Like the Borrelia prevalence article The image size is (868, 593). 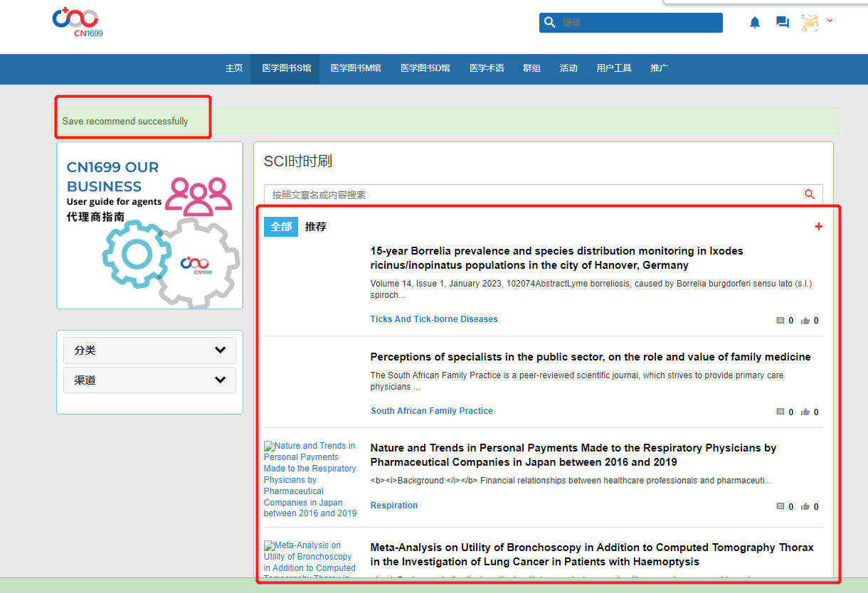pyautogui.click(x=805, y=321)
